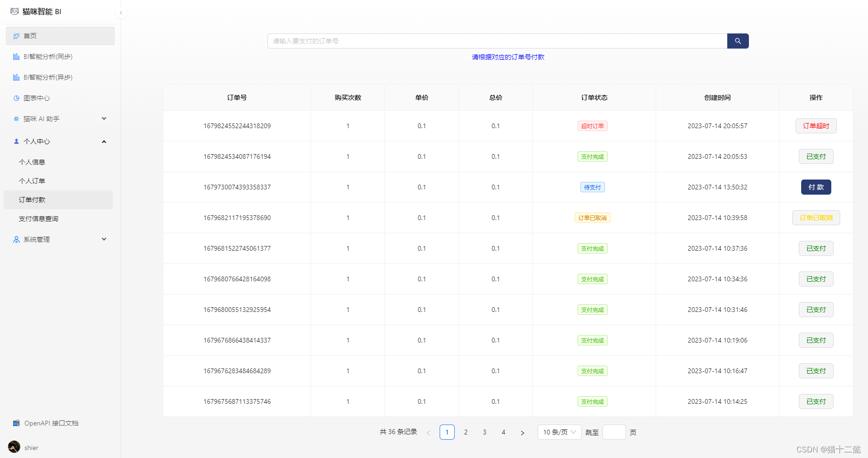
Task: Click the robot icon beside 猫咪 AI 助手
Action: (x=16, y=119)
